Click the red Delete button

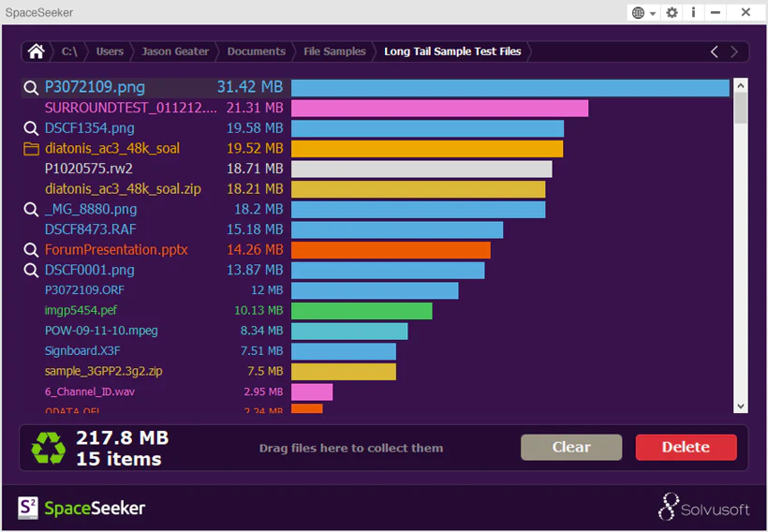click(x=686, y=448)
